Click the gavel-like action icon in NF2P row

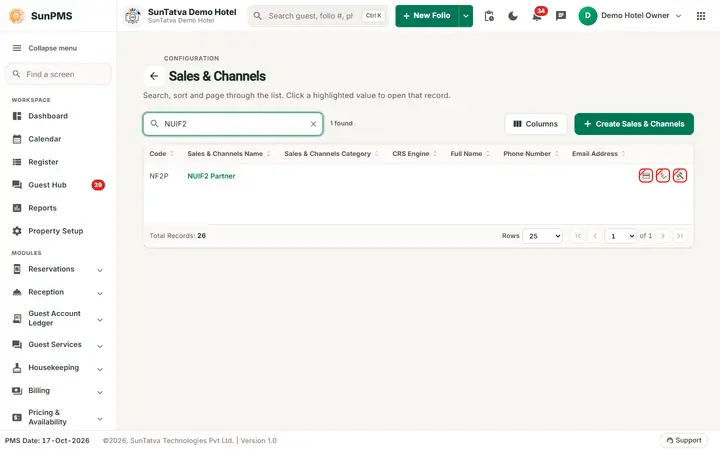coord(680,175)
